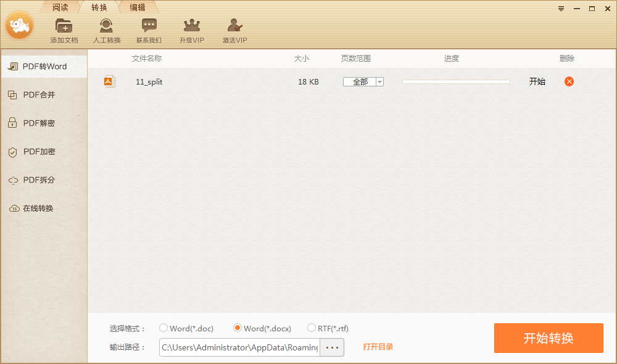
Task: Select the RTF(*.rtf) format option
Action: pos(312,328)
